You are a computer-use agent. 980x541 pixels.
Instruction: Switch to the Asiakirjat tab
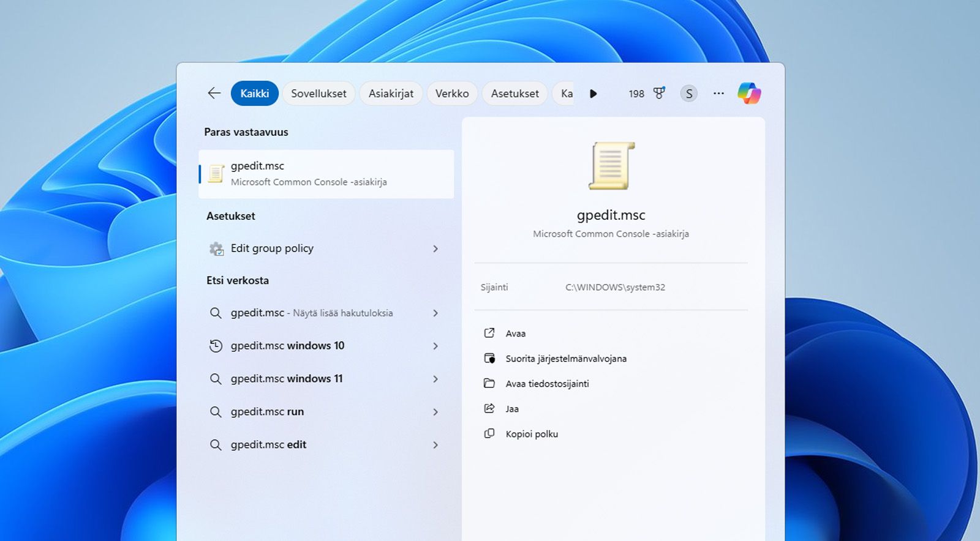[391, 93]
